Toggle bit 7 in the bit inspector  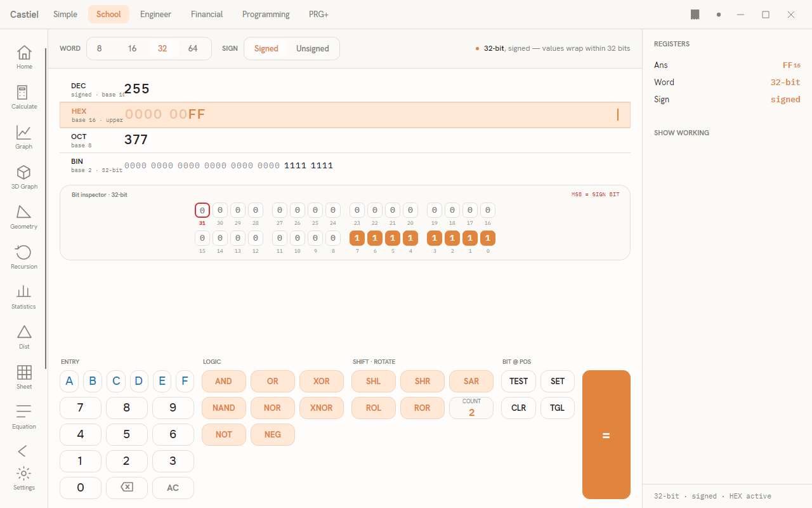pos(357,238)
